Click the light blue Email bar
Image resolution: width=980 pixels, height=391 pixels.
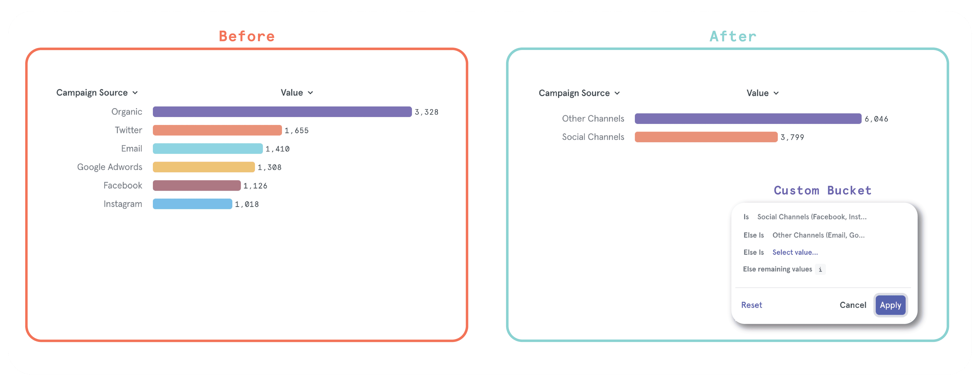pyautogui.click(x=208, y=149)
